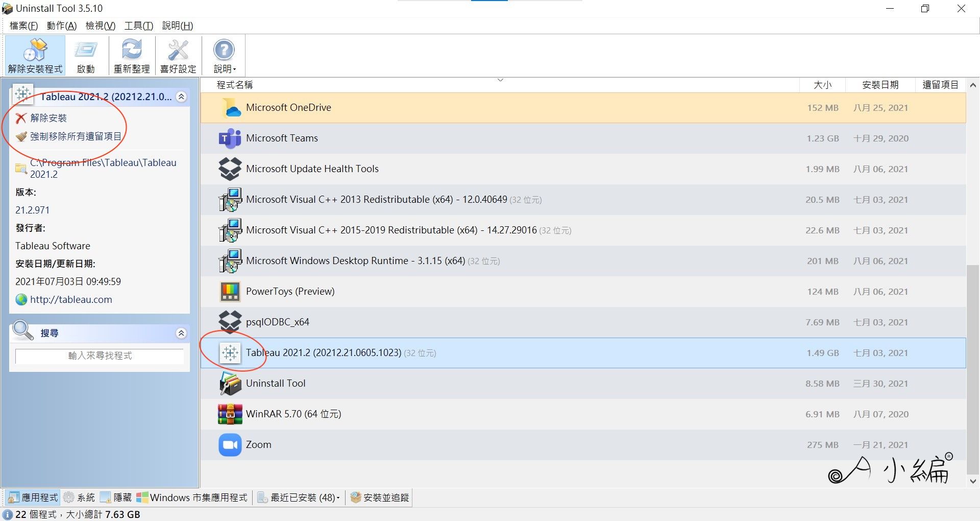Click the Microsoft Update Health Tools icon

click(230, 169)
